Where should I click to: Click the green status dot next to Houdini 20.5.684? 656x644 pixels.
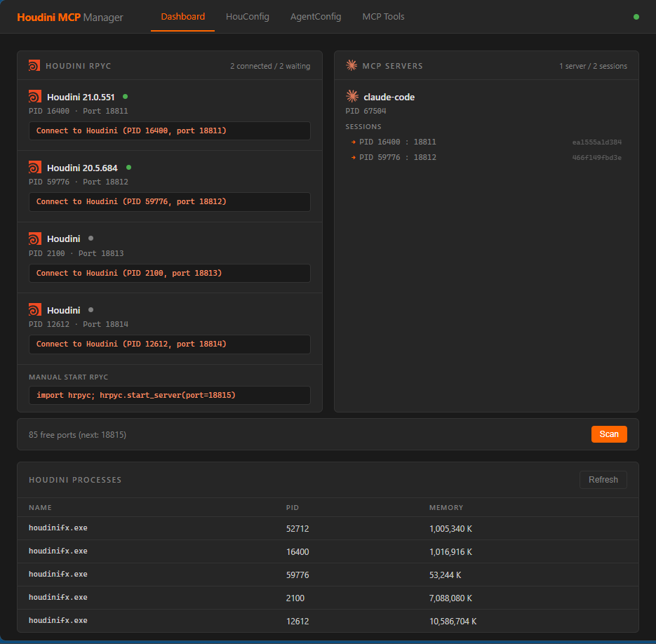pos(129,168)
